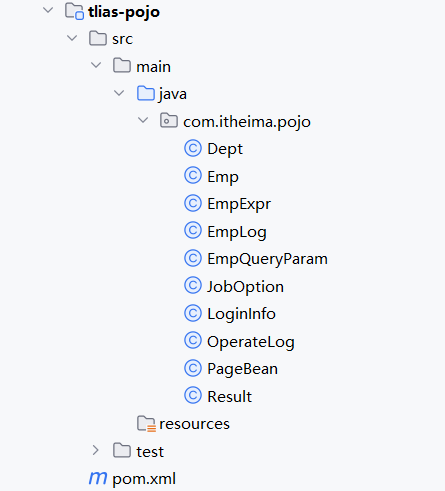Screen dimensions: 445x491
Task: Expand the test folder chevron
Action: (x=96, y=450)
